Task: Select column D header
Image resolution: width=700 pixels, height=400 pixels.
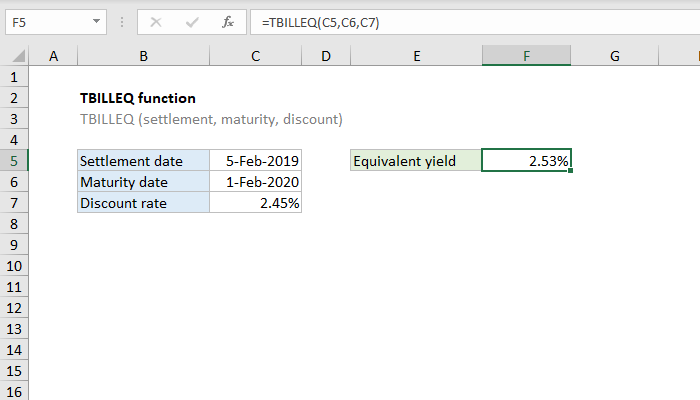Action: pyautogui.click(x=326, y=56)
